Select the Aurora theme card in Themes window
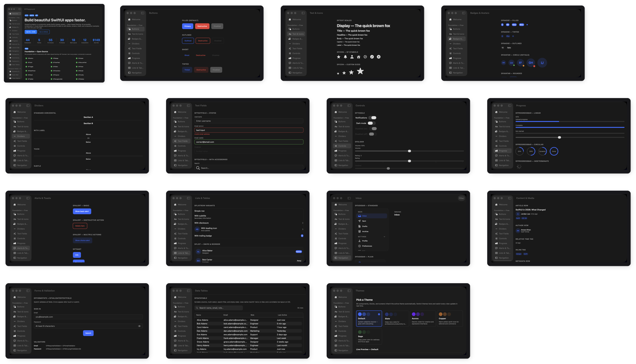Screen dimensions: 636x364 coord(423,318)
